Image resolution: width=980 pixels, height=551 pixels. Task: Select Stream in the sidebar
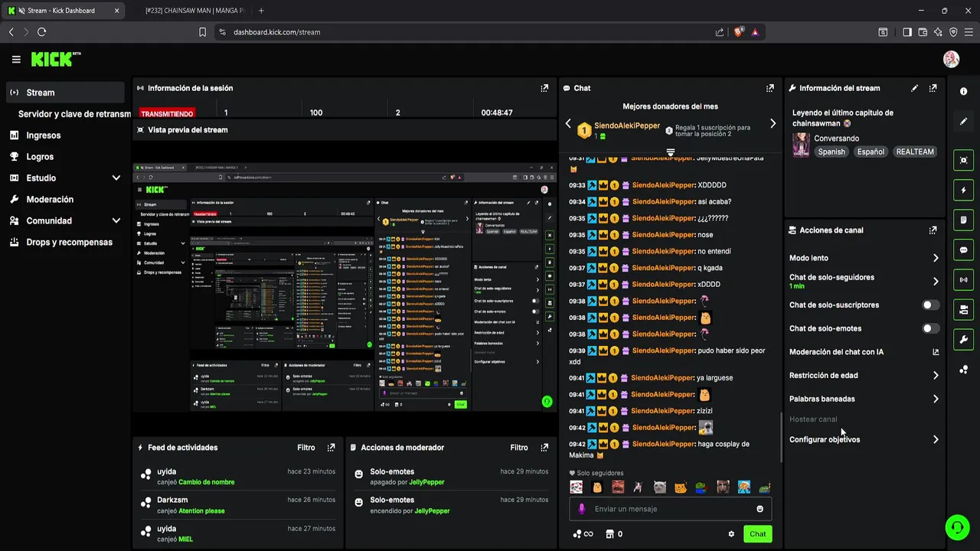point(65,93)
